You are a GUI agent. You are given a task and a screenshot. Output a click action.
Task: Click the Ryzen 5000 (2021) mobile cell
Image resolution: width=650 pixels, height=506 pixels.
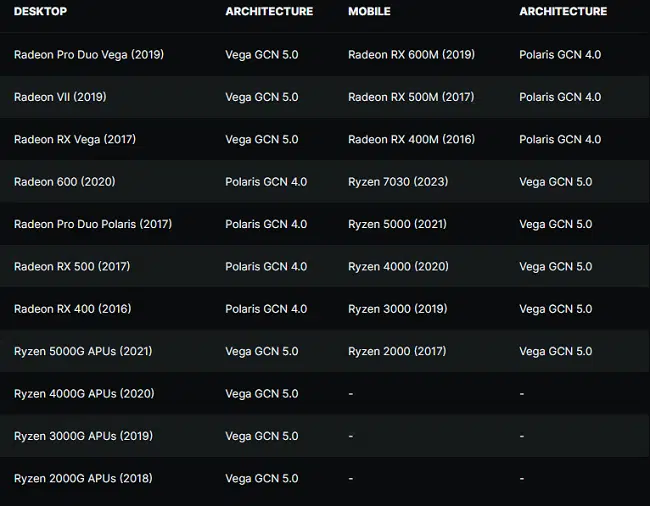397,224
